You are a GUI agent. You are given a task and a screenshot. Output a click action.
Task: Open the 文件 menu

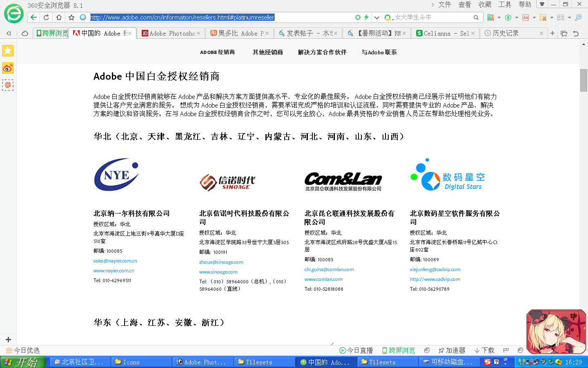[445, 4]
